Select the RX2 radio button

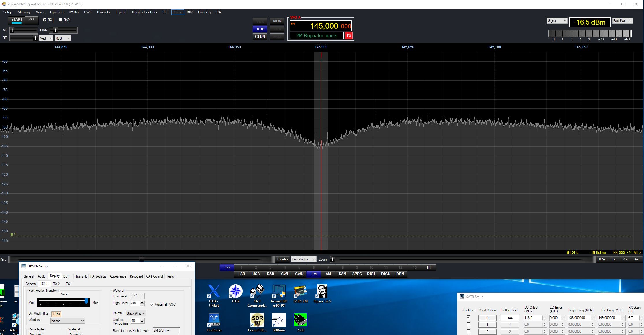[61, 20]
